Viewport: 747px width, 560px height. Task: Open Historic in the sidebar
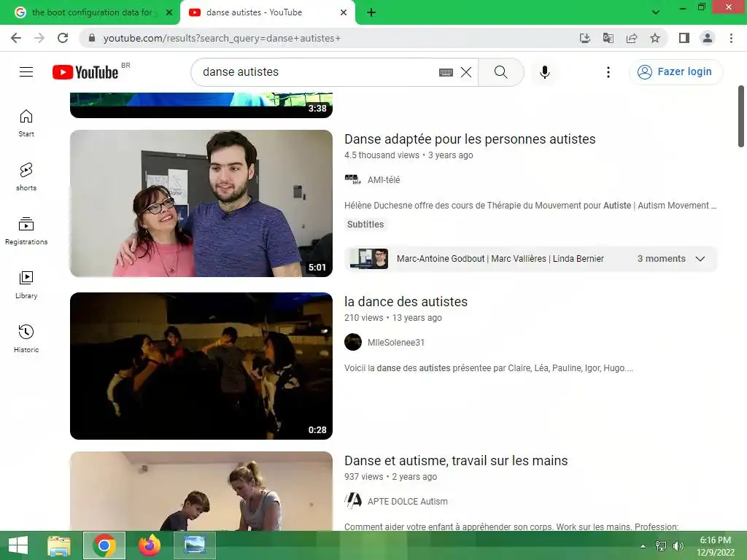click(26, 338)
